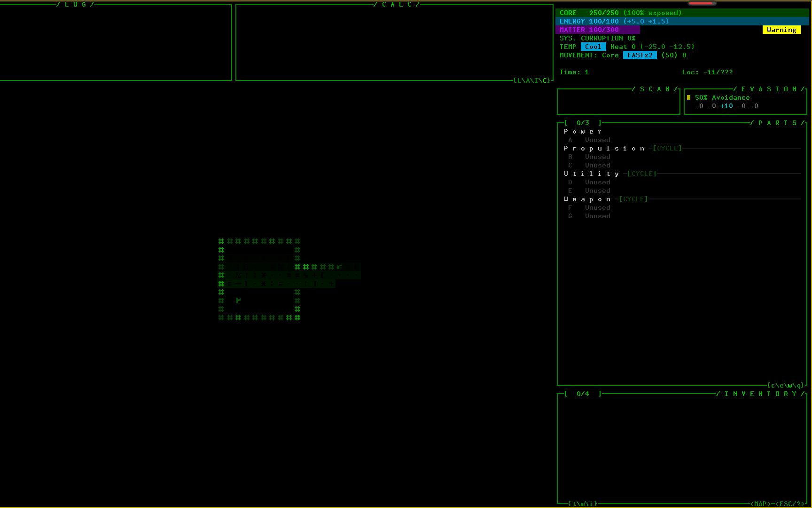The width and height of the screenshot is (812, 508).
Task: Toggle the highlighted 'w' parts info mode
Action: click(x=790, y=385)
